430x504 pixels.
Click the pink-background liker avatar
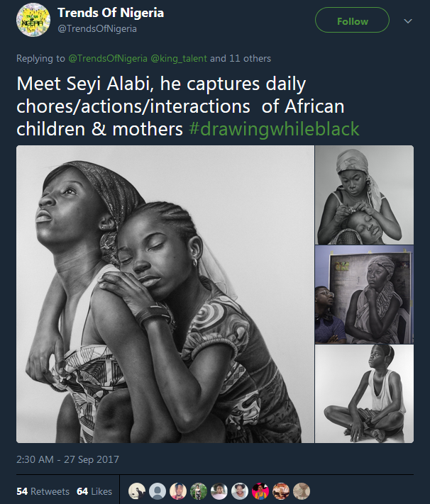click(x=260, y=491)
